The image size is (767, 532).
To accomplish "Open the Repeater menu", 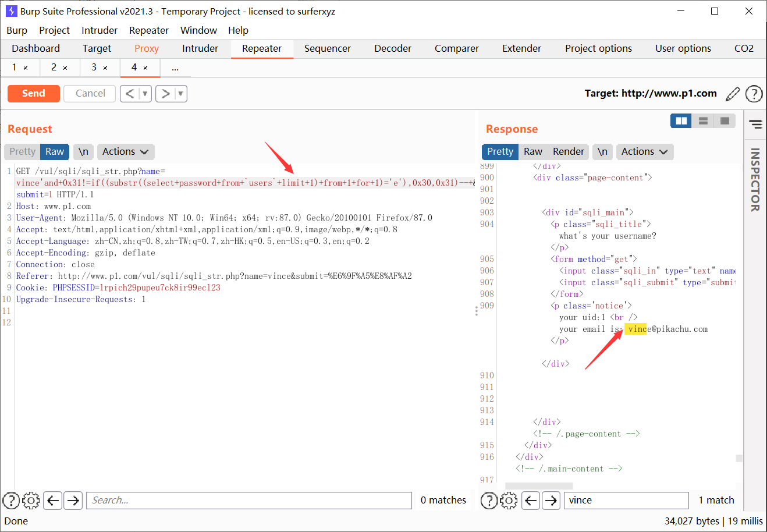I will (149, 30).
